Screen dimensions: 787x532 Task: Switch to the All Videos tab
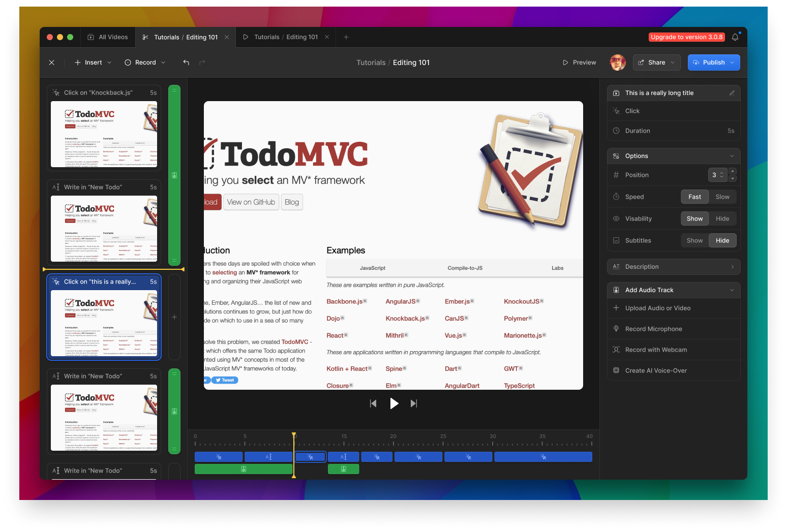tap(108, 37)
